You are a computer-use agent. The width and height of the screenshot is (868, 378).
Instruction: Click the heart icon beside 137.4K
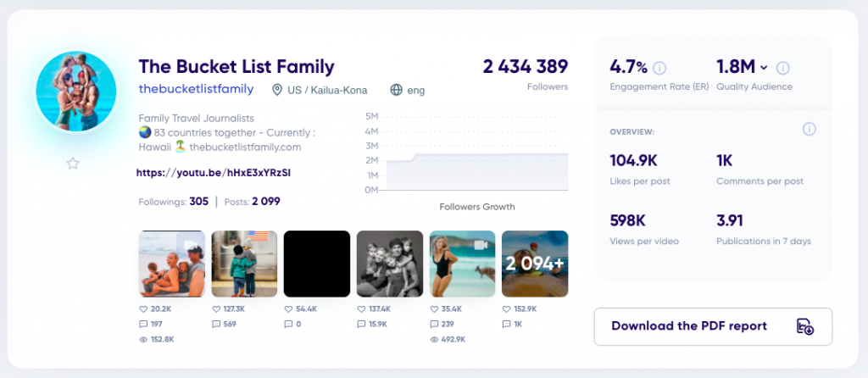[361, 309]
